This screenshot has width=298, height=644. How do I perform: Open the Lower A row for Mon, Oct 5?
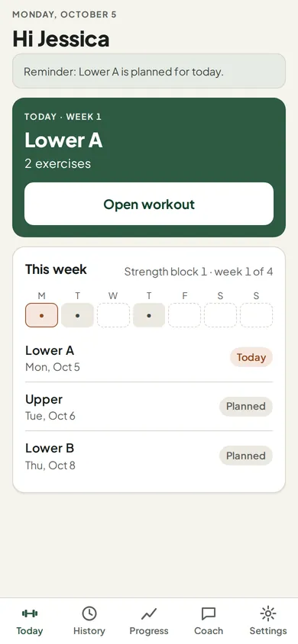pyautogui.click(x=149, y=357)
